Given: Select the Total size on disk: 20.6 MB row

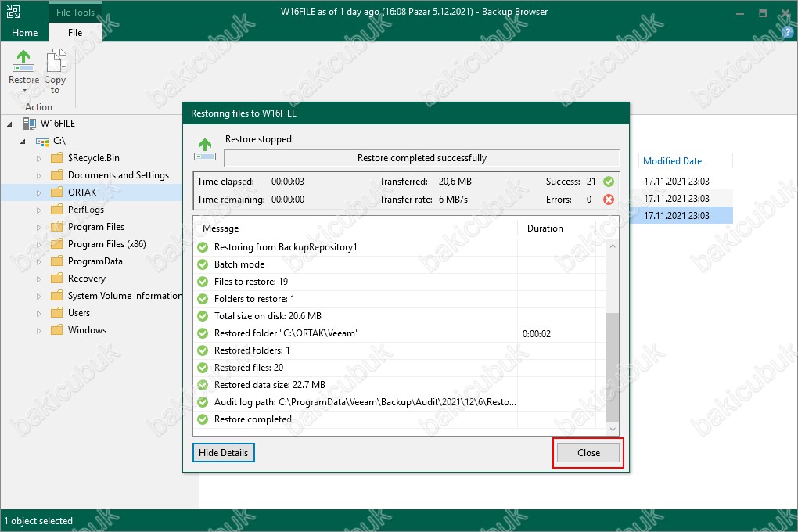Looking at the screenshot, I should [400, 316].
